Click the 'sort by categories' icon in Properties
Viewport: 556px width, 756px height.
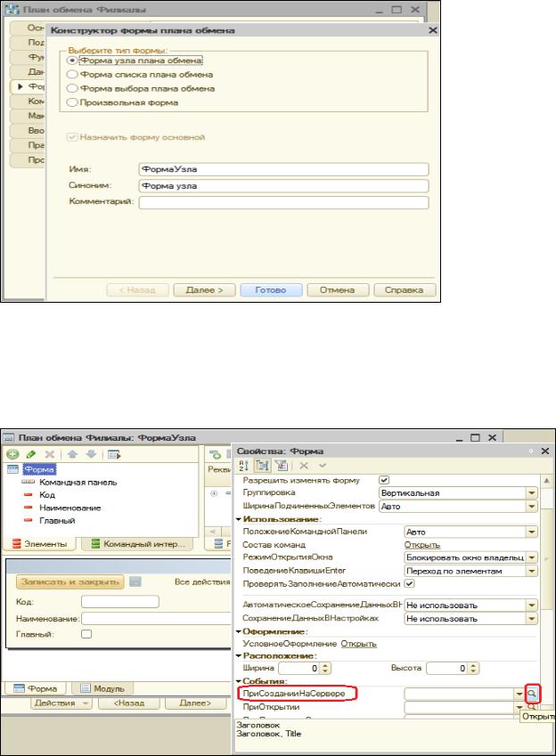[x=262, y=466]
